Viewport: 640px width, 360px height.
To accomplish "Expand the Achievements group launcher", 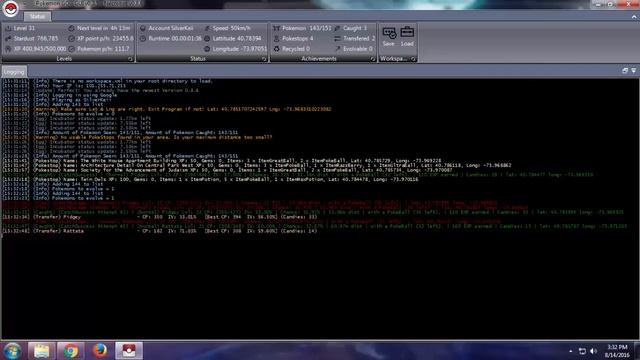I will tap(373, 59).
